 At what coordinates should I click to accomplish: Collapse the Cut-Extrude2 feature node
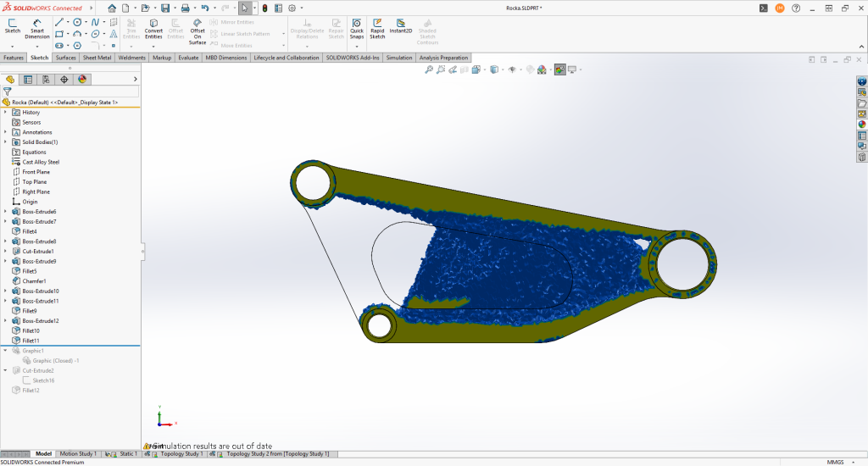(6, 371)
